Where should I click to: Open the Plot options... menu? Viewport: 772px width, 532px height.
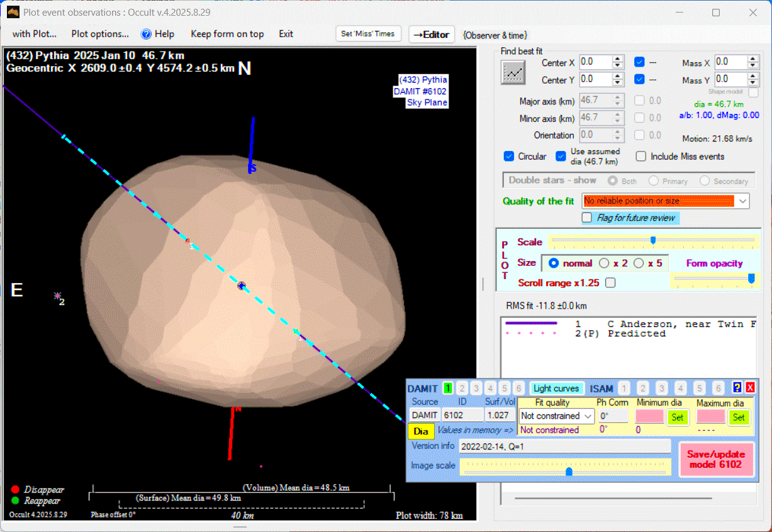pyautogui.click(x=100, y=34)
